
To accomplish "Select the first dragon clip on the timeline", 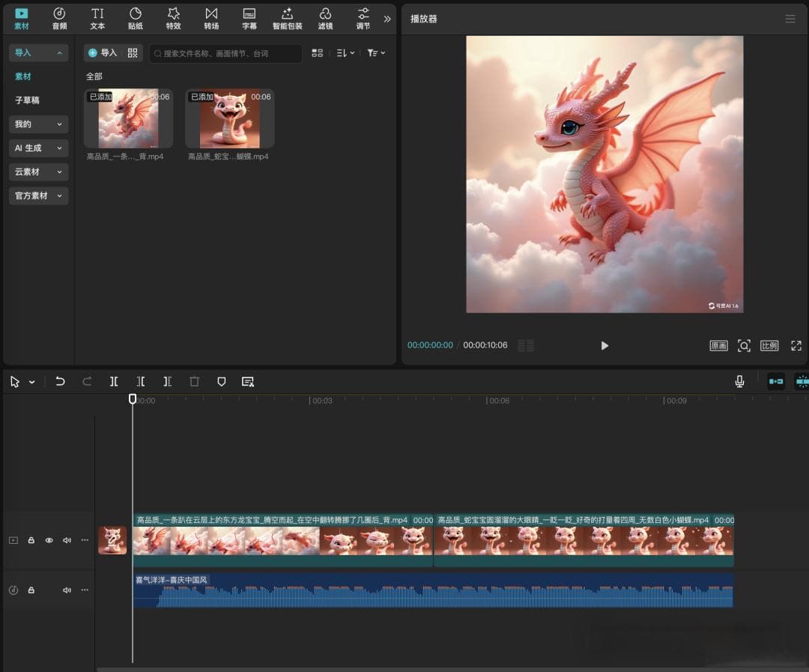I will tap(282, 540).
